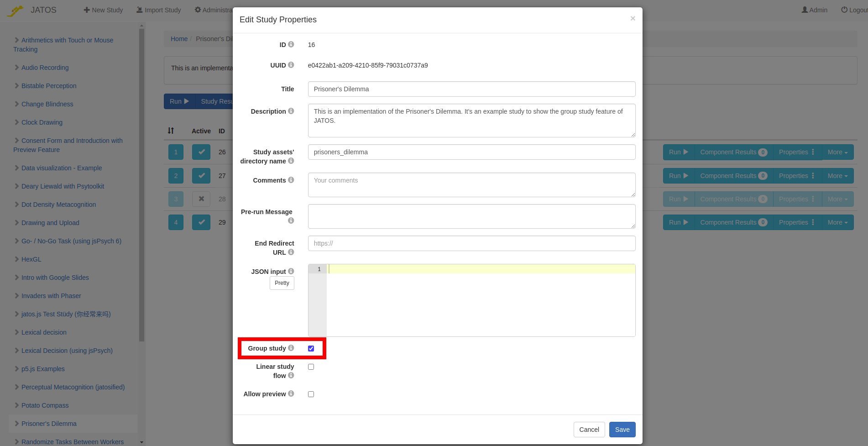The image size is (868, 446).
Task: Toggle active checkmark for component 26
Action: click(201, 152)
